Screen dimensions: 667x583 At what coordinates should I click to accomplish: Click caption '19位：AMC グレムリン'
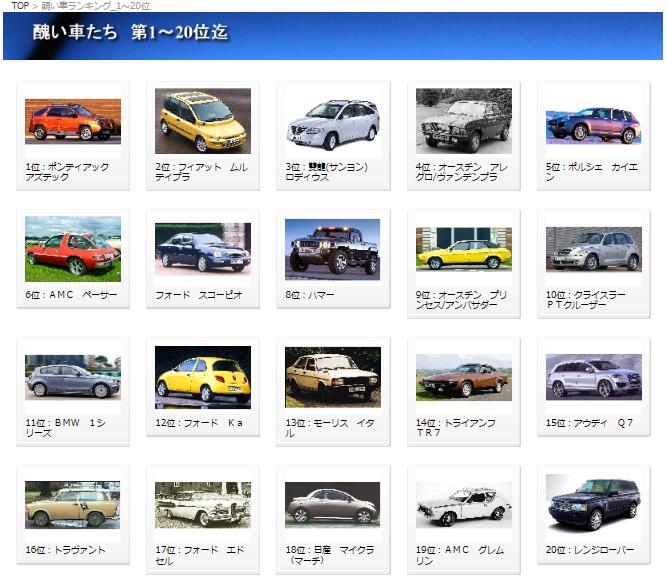coord(460,555)
